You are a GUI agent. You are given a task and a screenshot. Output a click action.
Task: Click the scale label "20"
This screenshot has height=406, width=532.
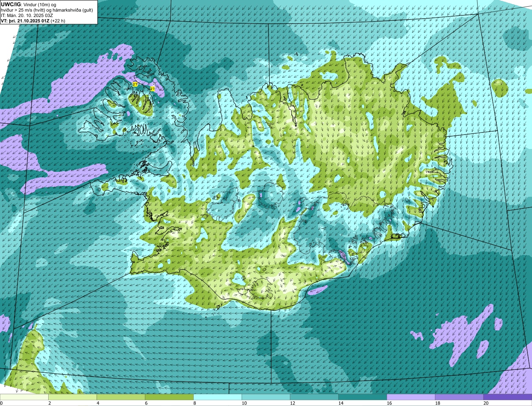pos(486,403)
